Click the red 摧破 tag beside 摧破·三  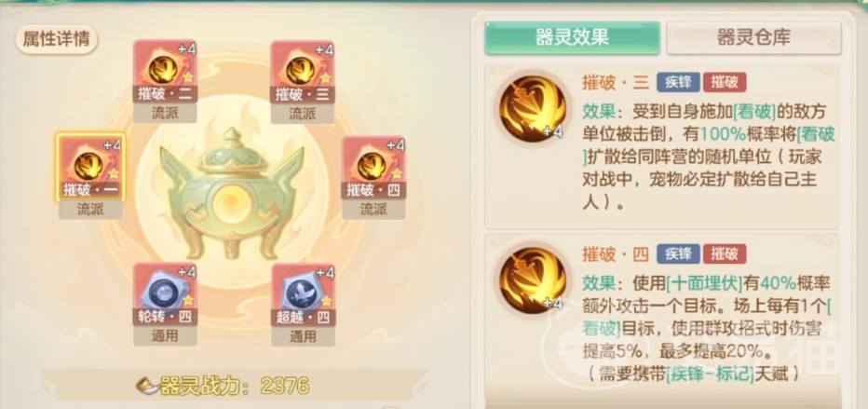click(x=725, y=83)
